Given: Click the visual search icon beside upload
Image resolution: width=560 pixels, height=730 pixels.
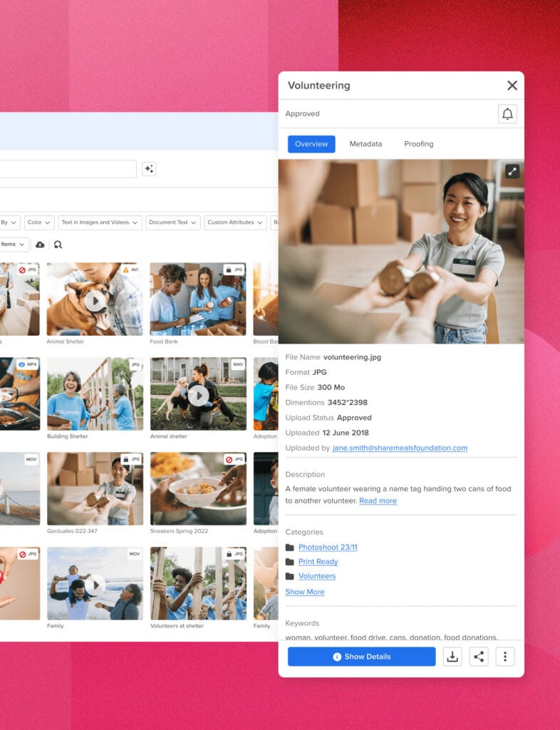Looking at the screenshot, I should pos(58,245).
